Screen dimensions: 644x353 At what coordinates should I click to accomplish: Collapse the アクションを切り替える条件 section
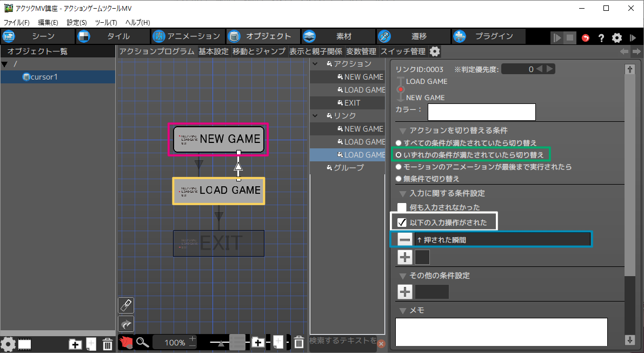403,130
